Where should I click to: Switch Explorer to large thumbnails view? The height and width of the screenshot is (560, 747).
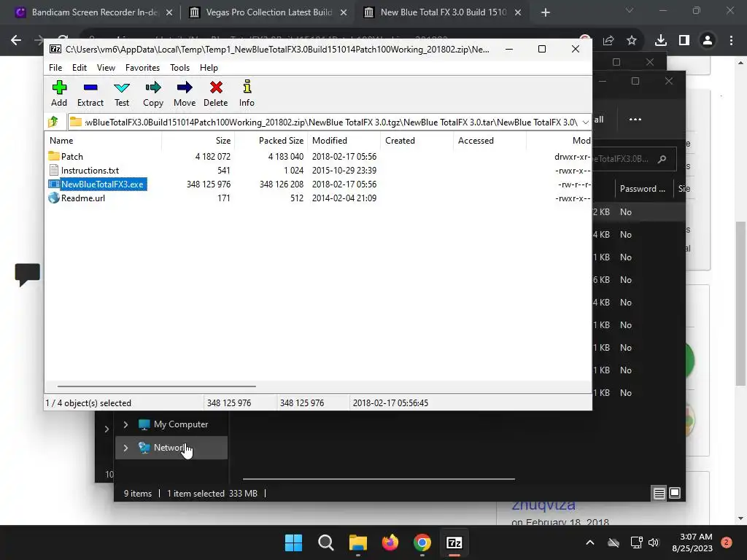pyautogui.click(x=675, y=493)
